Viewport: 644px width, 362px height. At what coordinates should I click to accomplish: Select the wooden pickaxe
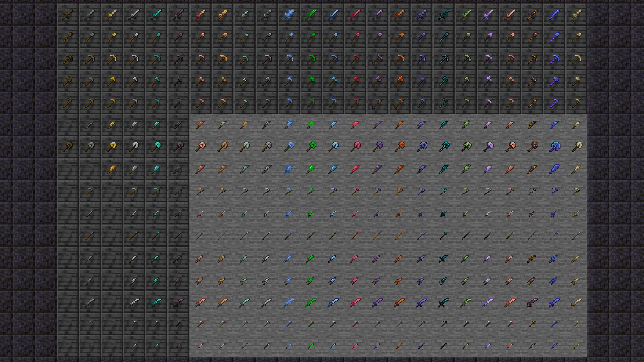[67, 59]
